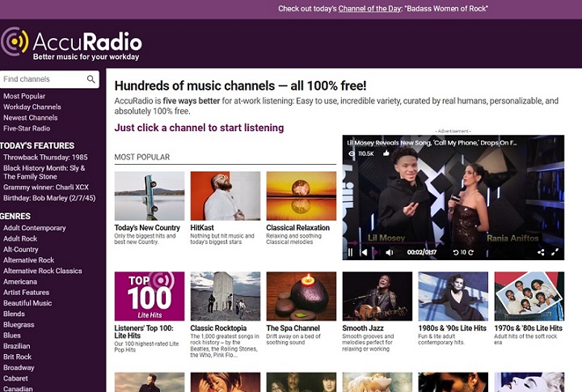Open Black History Month: Sly & The Family Stone
The height and width of the screenshot is (392, 582).
click(x=44, y=172)
